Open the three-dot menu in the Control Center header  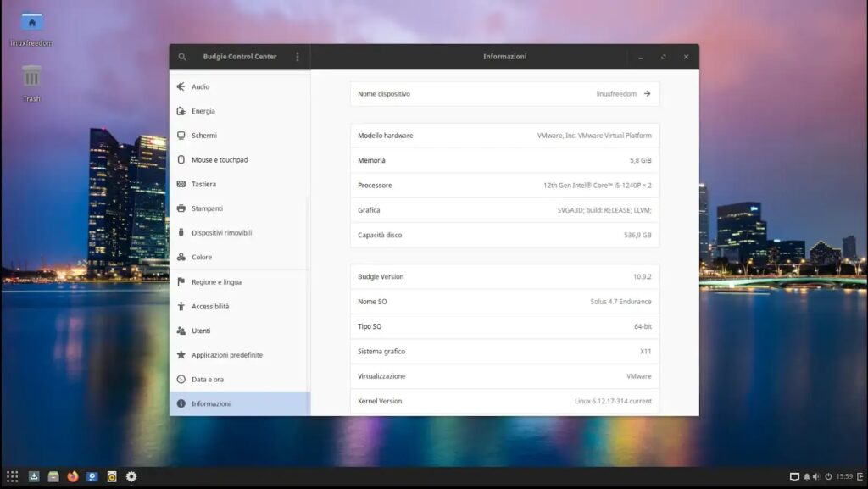click(x=297, y=56)
